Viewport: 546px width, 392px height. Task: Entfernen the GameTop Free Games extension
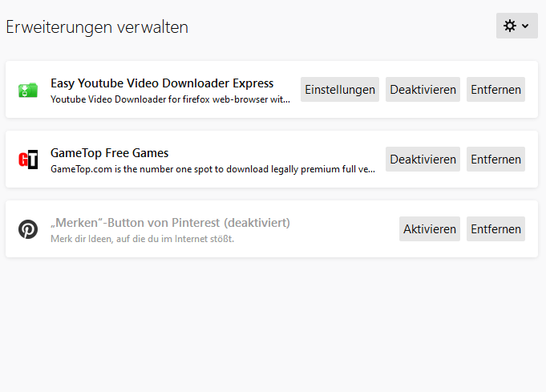495,159
